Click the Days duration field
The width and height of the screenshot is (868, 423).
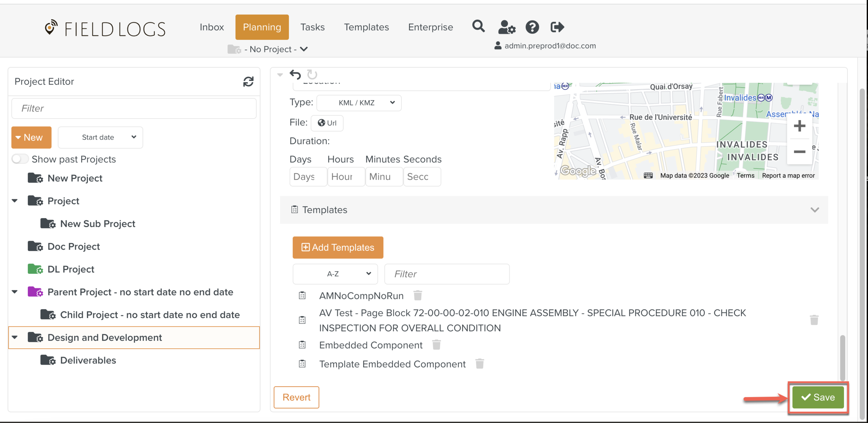(308, 176)
